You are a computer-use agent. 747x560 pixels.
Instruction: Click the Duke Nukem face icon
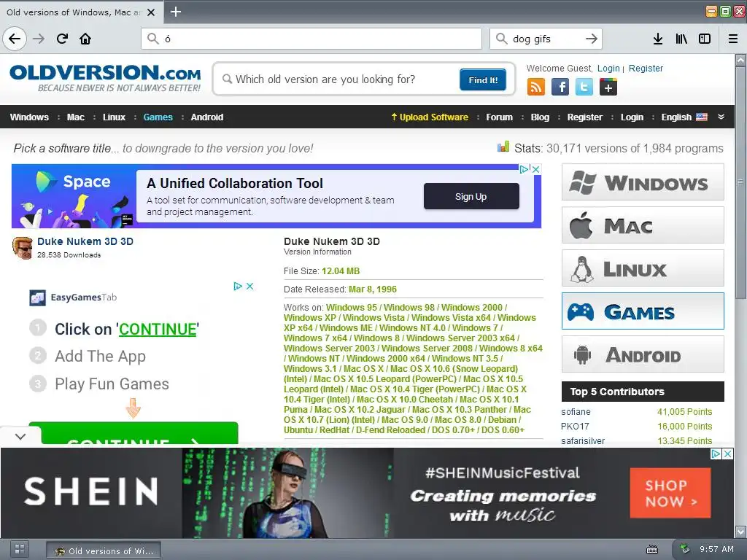(23, 248)
